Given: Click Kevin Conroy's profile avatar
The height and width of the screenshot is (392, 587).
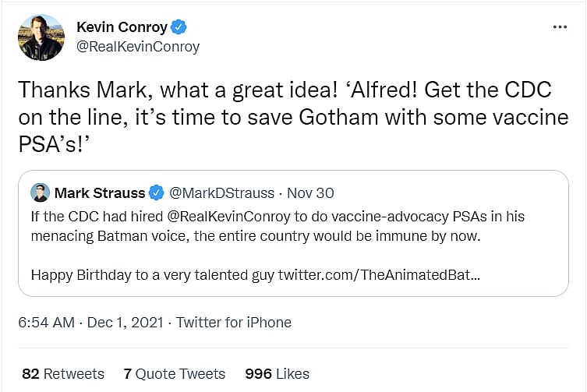Looking at the screenshot, I should (x=41, y=37).
